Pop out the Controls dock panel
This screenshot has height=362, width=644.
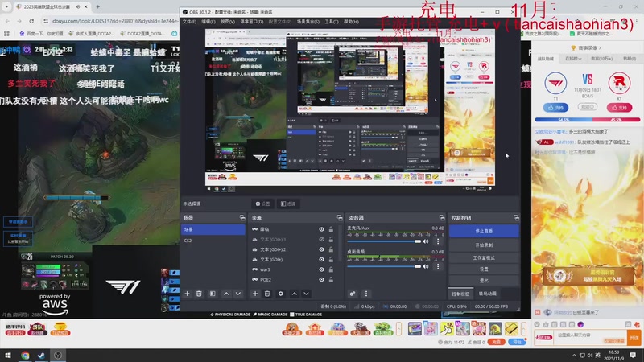(516, 218)
